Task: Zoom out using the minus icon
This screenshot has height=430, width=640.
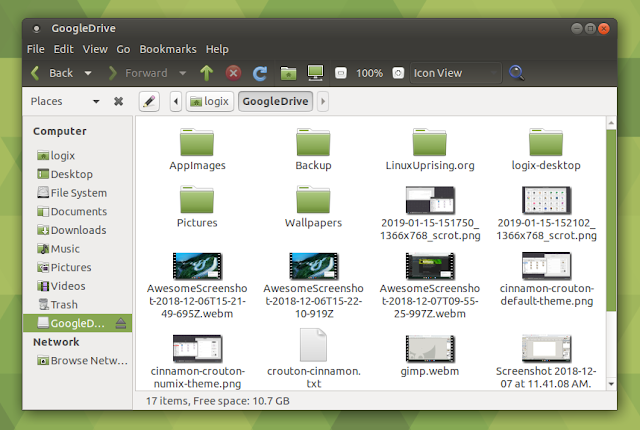Action: [x=341, y=73]
